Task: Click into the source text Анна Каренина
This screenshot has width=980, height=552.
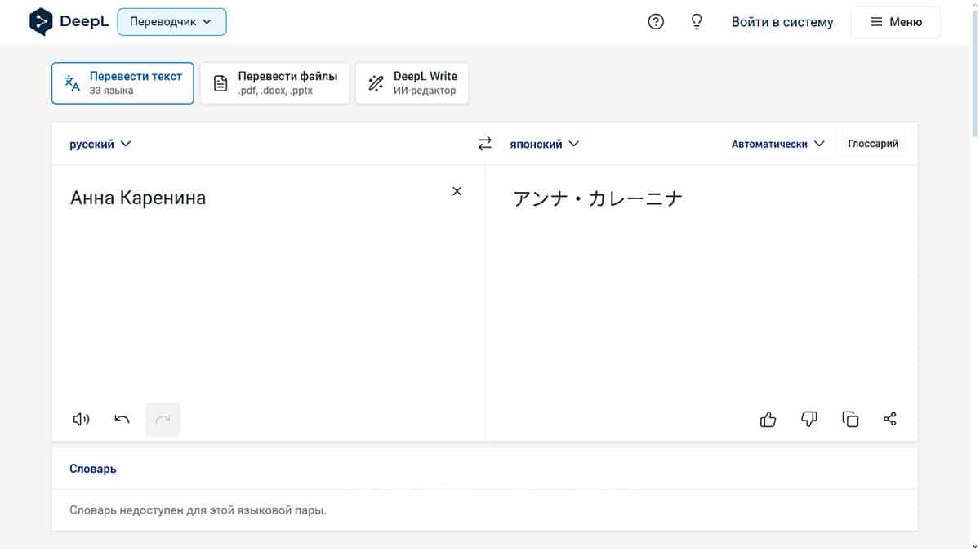Action: (x=138, y=197)
